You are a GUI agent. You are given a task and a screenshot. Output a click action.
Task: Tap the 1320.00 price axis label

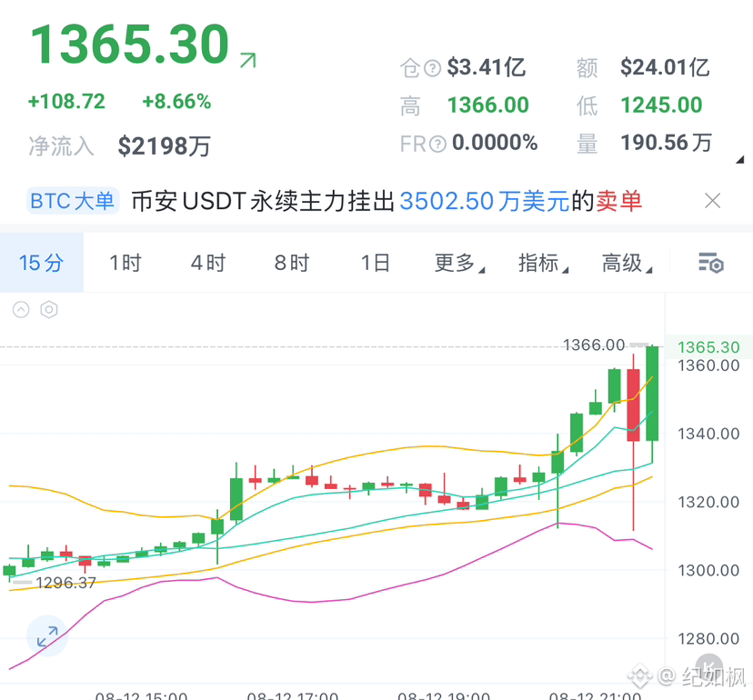click(x=708, y=502)
